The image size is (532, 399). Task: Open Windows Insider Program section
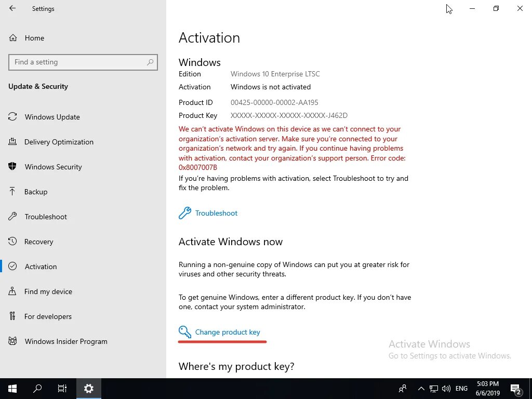83,341
